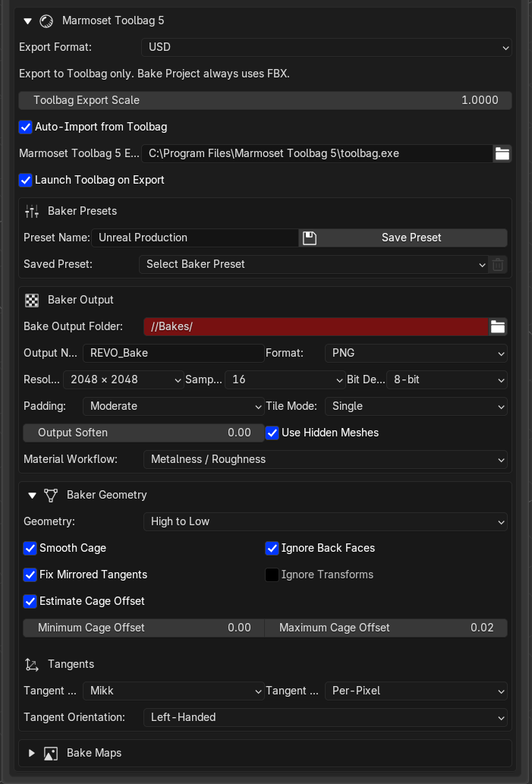Browse for Bake Output Folder with folder icon
Screen dimensions: 532x784
tap(498, 326)
